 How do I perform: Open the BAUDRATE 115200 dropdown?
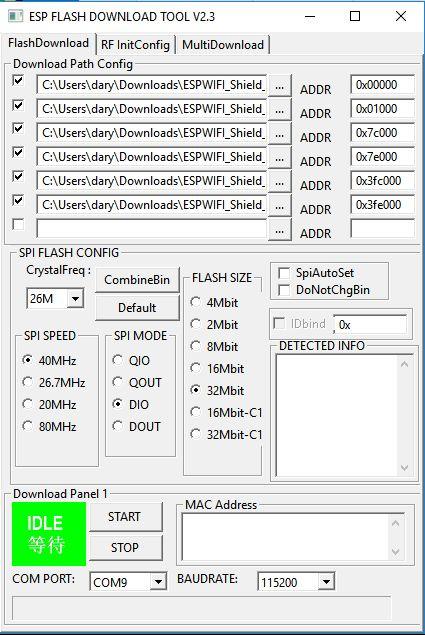click(326, 582)
